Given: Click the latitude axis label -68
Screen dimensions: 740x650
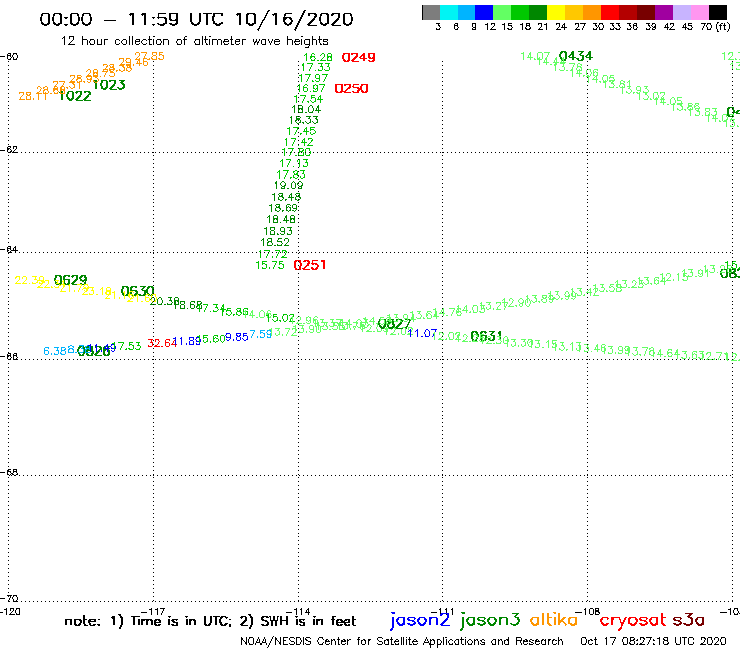Looking at the screenshot, I should (x=9, y=473).
